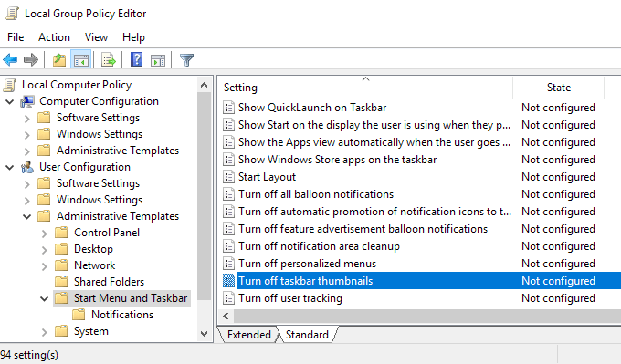Viewport: 621px width, 364px height.
Task: Toggle Show/Hide Action Pane icon
Action: [x=158, y=60]
